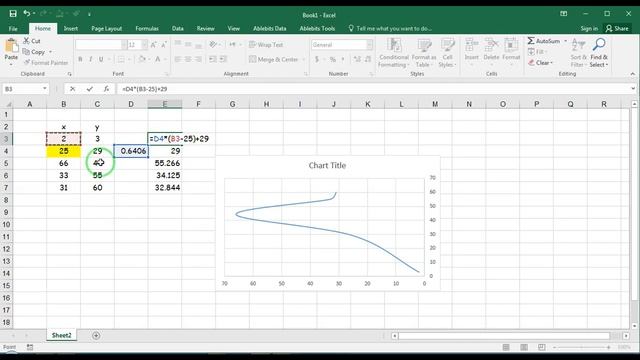
Task: Open the Merge & Center dropdown arrow
Action: pyautogui.click(x=304, y=60)
